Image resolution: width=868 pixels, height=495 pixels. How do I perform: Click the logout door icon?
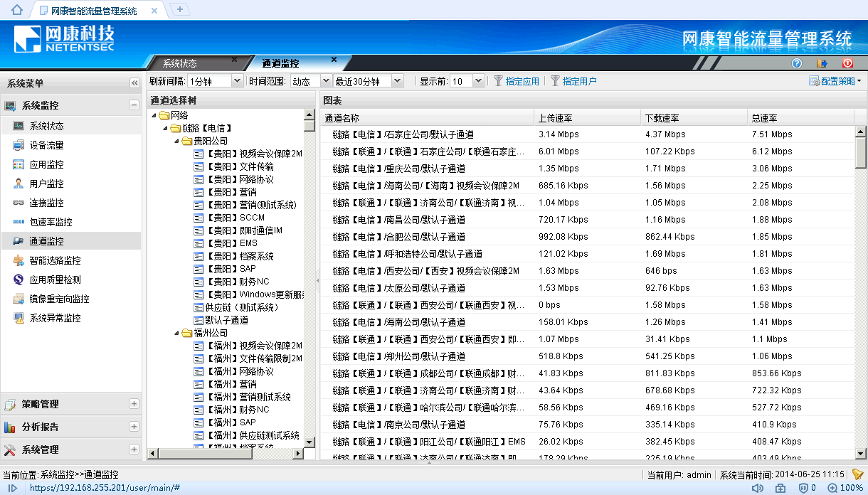pos(822,63)
